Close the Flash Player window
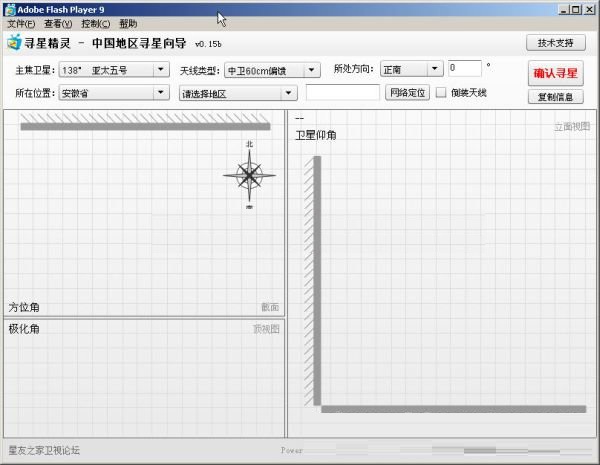The image size is (600, 465). pyautogui.click(x=590, y=10)
